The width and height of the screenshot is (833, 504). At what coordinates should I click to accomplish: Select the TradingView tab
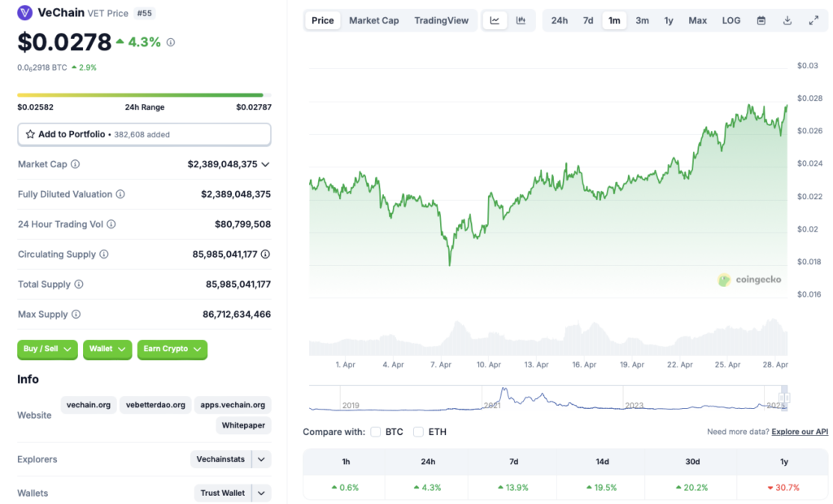click(x=442, y=20)
